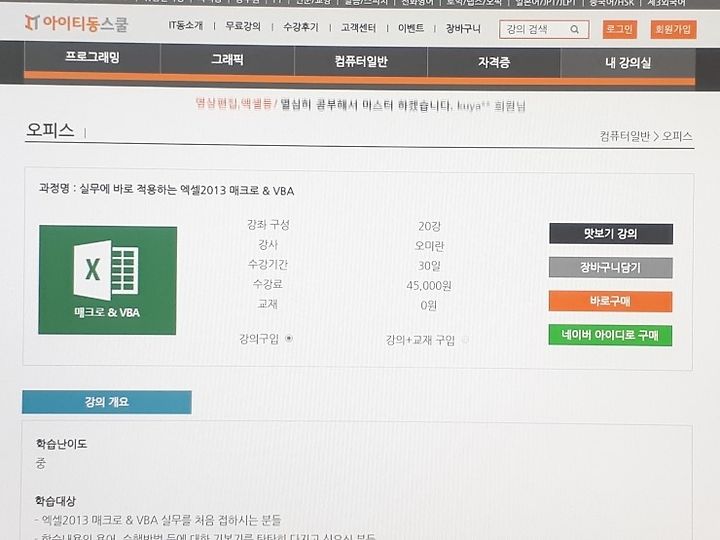Open the 강의 개요 tab
Image resolution: width=720 pixels, height=540 pixels.
[x=107, y=402]
